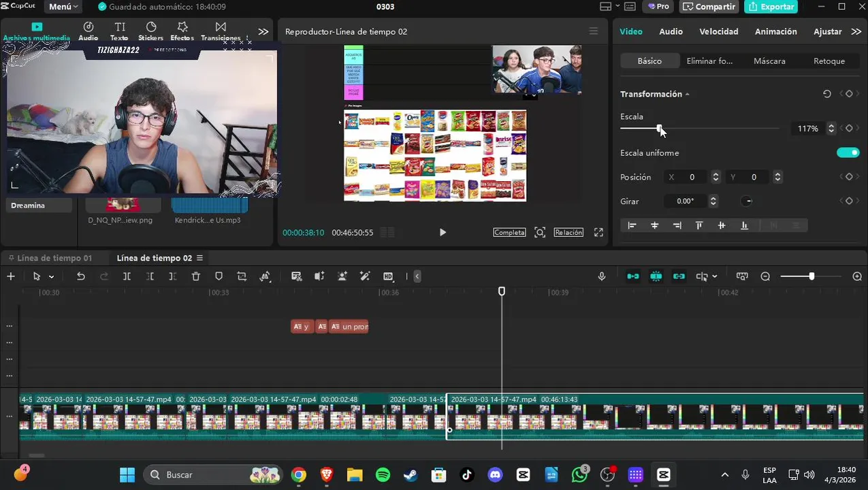Click the split clip tool icon

point(127,276)
